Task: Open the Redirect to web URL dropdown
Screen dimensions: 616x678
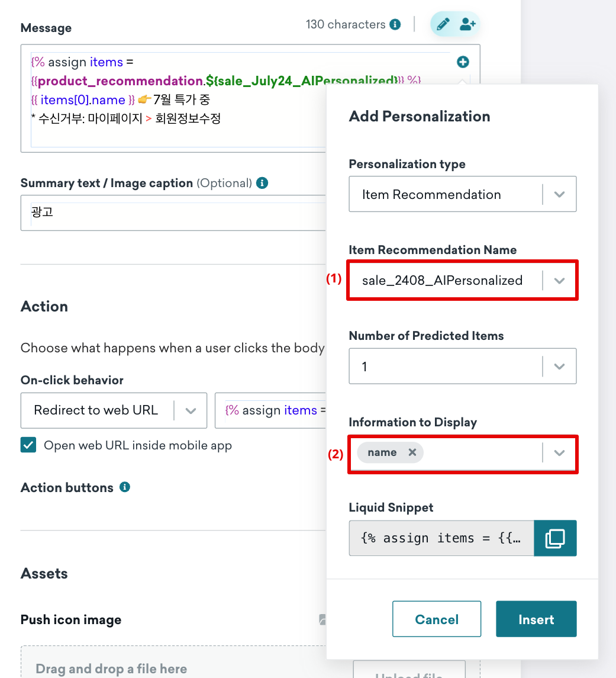Action: [x=114, y=410]
